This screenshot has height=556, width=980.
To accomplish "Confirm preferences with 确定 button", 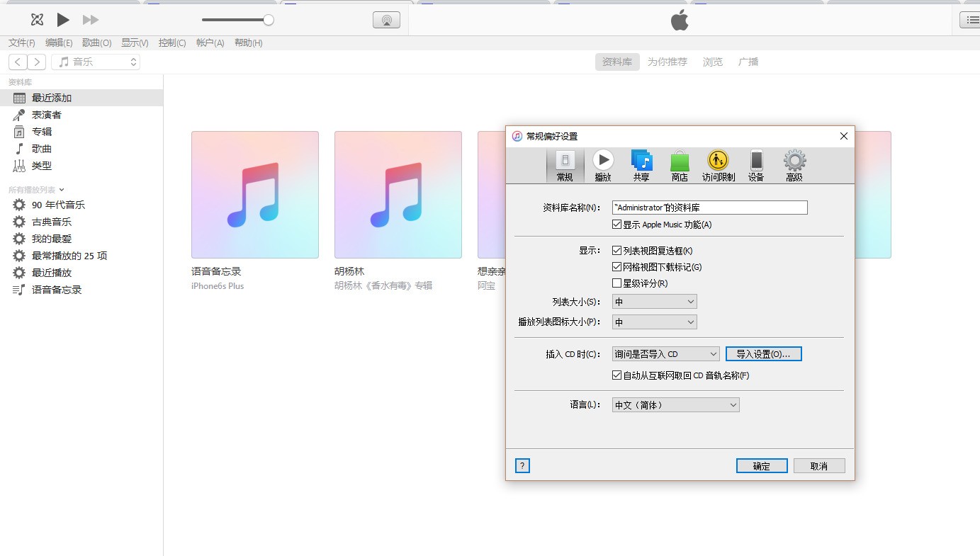I will tap(762, 465).
